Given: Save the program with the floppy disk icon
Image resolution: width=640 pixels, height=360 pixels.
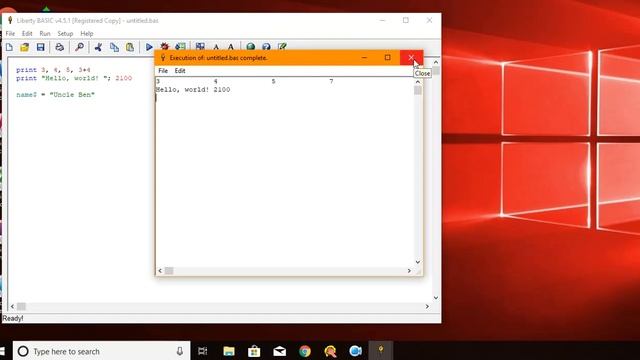Looking at the screenshot, I should coord(40,47).
